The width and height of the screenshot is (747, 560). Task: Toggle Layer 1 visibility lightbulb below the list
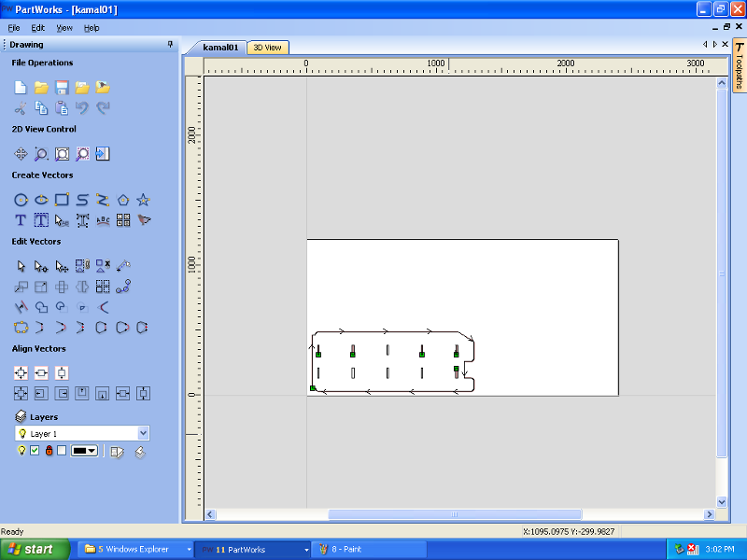(21, 450)
